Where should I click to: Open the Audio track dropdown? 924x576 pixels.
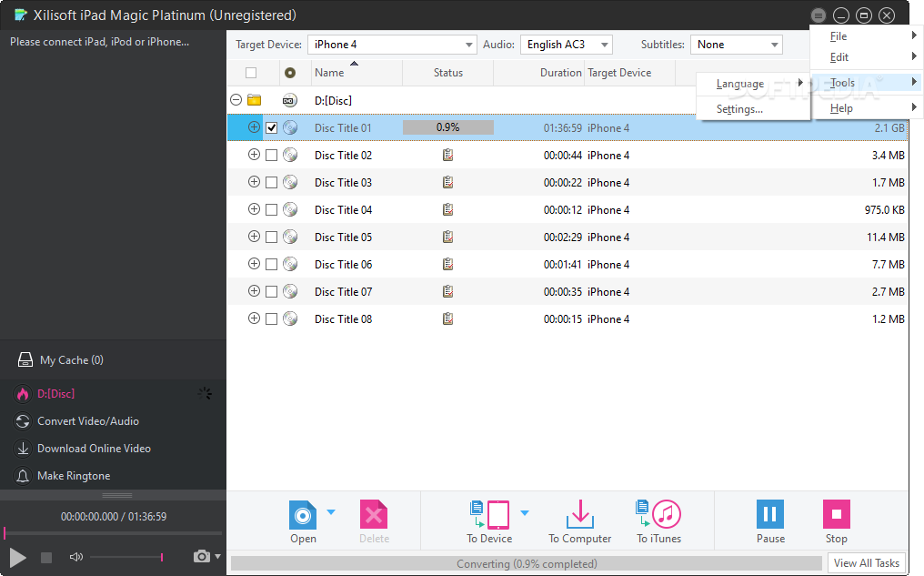[567, 45]
